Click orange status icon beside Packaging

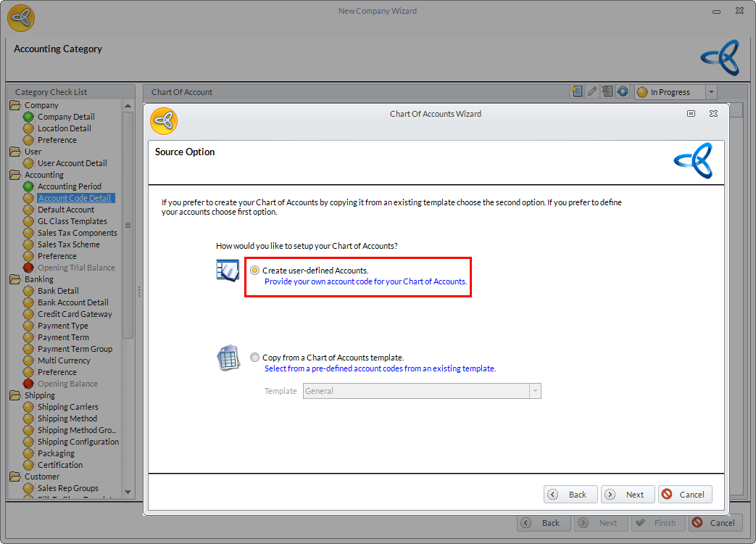point(28,453)
